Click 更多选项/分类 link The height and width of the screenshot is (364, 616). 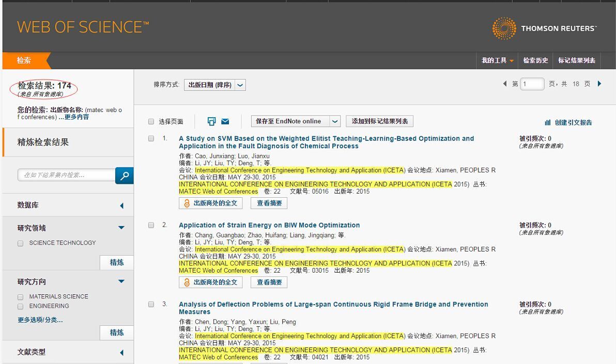(40, 320)
